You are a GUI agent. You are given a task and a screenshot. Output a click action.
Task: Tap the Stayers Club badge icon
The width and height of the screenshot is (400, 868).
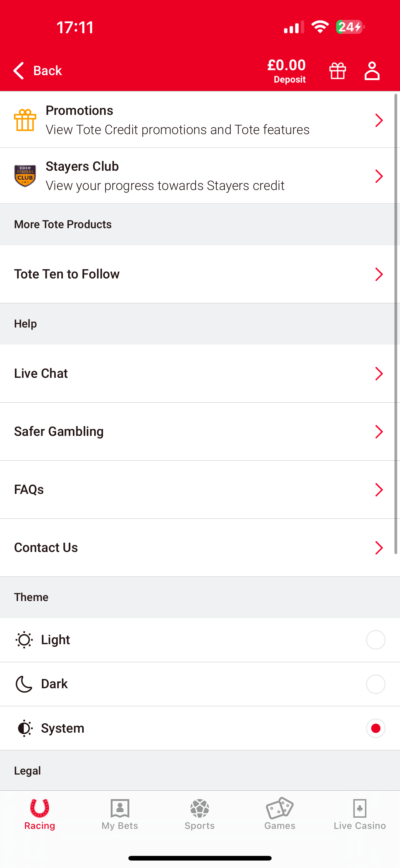[25, 176]
